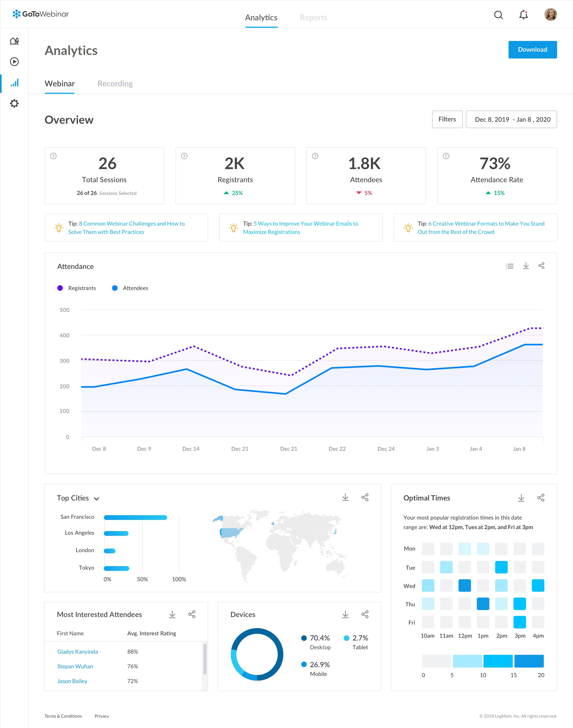Click Terms & Conditions footer link
The image size is (573, 728).
pos(63,716)
